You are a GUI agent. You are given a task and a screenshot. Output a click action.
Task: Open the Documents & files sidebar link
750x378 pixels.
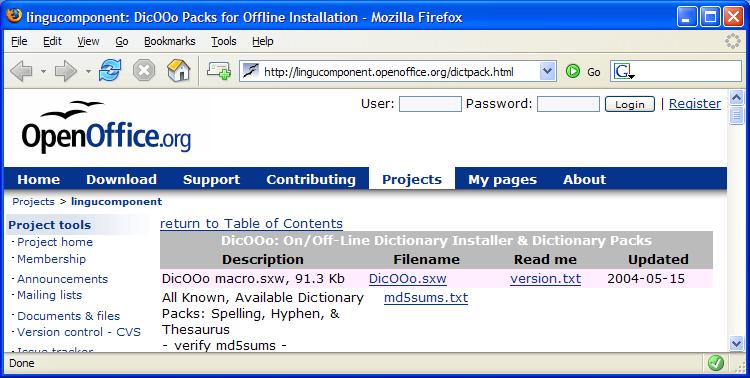[68, 316]
